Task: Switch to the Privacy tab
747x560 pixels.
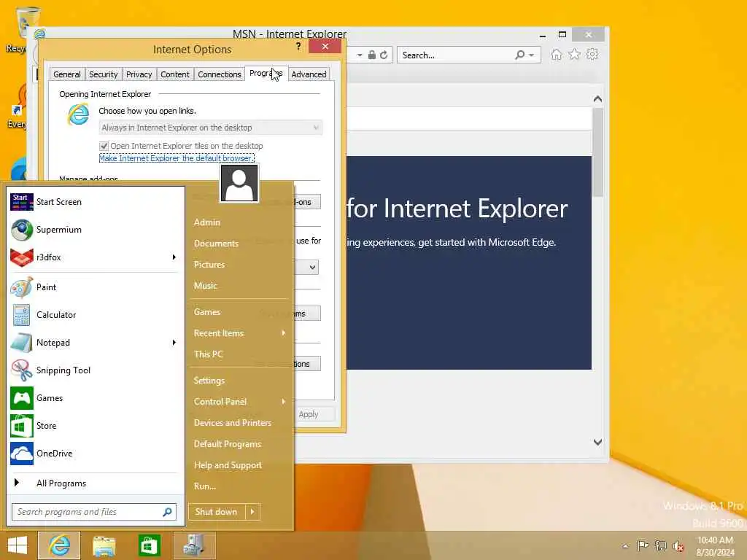Action: [x=139, y=74]
